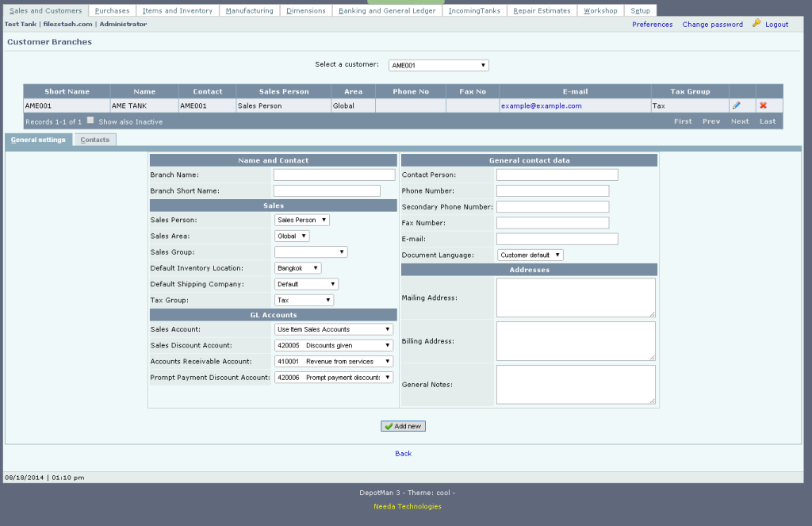Open Prompt Payment Discount Account dropdown
Image resolution: width=812 pixels, height=526 pixels.
pyautogui.click(x=334, y=378)
